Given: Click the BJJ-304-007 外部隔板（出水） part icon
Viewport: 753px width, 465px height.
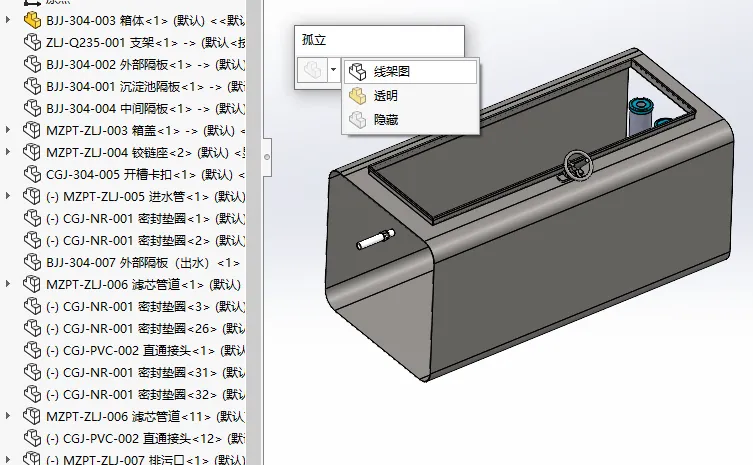Looking at the screenshot, I should [31, 262].
